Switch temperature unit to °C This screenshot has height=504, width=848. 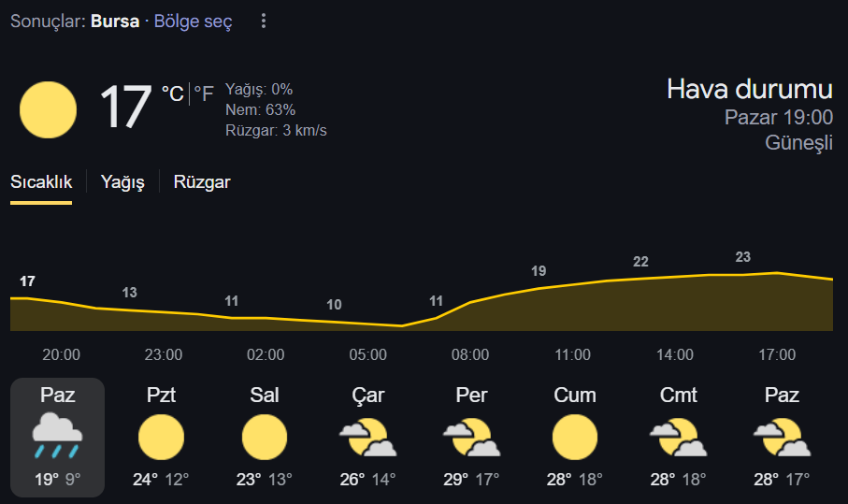coord(173,94)
